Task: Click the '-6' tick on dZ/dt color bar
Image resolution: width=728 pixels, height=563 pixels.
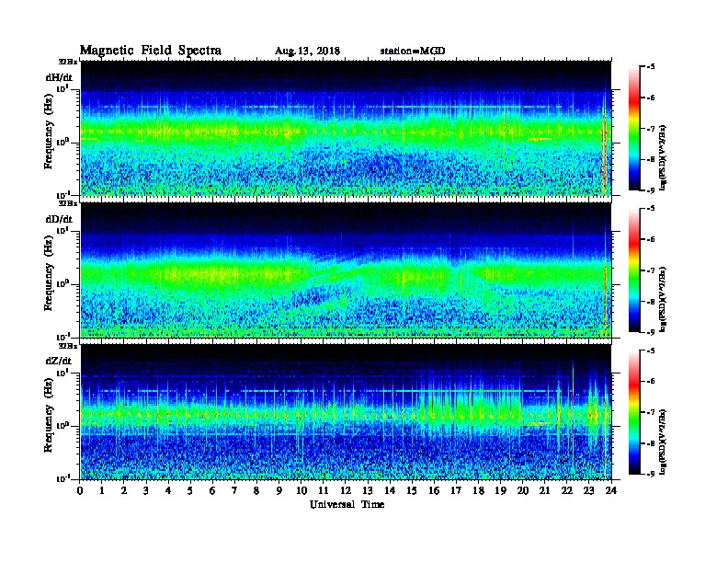Action: point(650,381)
